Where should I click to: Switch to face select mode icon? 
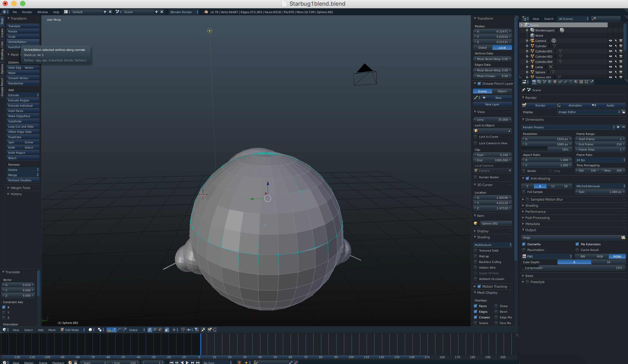(x=160, y=330)
